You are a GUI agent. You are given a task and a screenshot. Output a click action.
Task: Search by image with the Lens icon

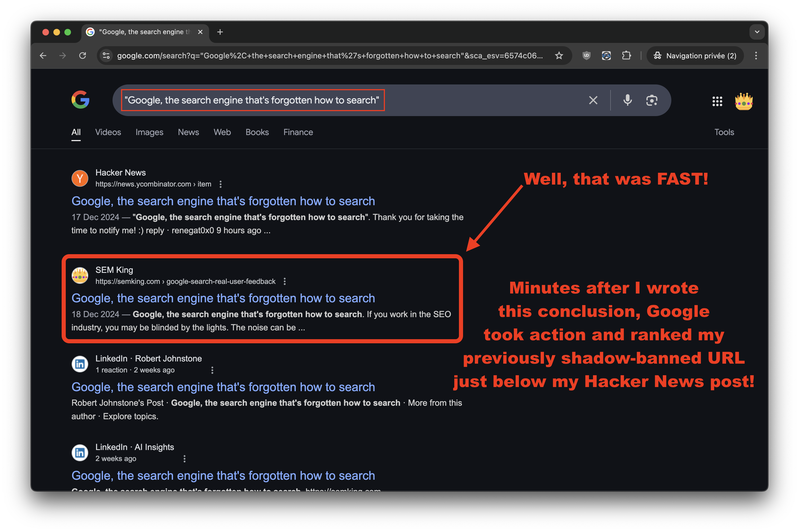pyautogui.click(x=652, y=100)
